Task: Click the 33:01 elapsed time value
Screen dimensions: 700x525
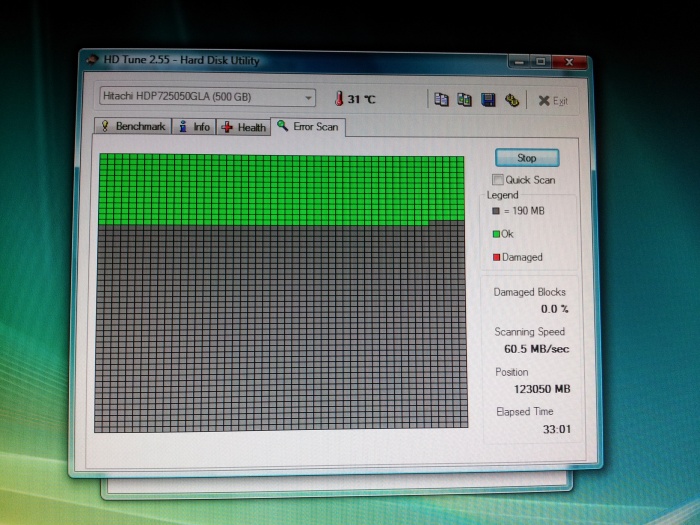Action: click(x=557, y=429)
